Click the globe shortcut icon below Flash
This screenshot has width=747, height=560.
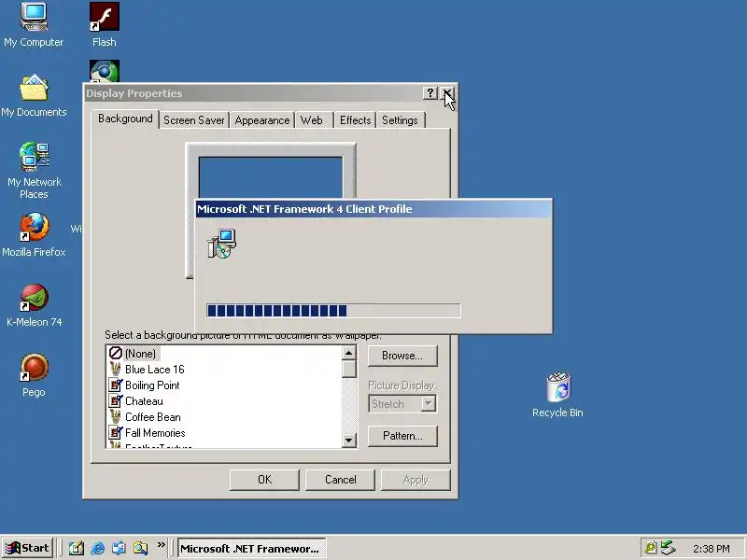coord(105,72)
